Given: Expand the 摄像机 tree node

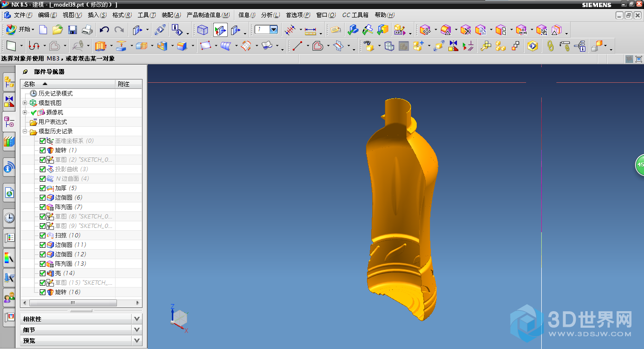Looking at the screenshot, I should click(25, 112).
